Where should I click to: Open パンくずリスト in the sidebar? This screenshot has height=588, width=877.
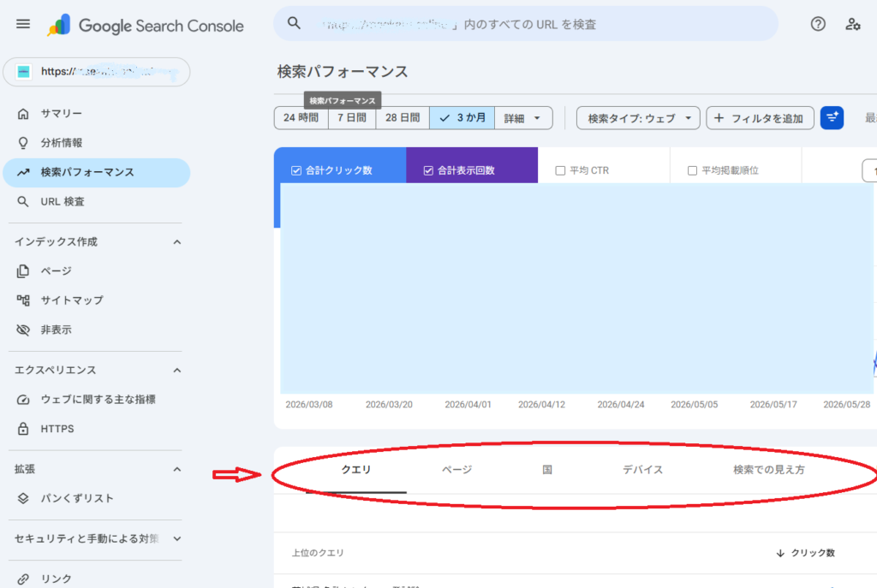point(97,498)
